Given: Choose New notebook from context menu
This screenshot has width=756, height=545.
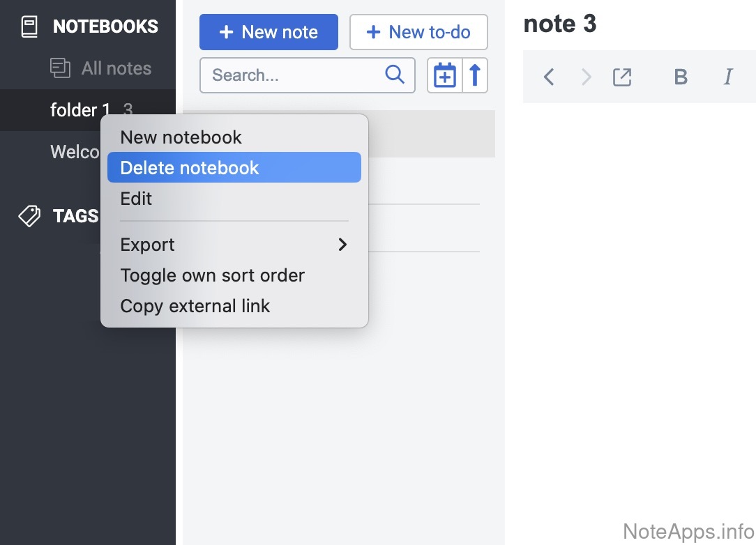Looking at the screenshot, I should tap(181, 137).
